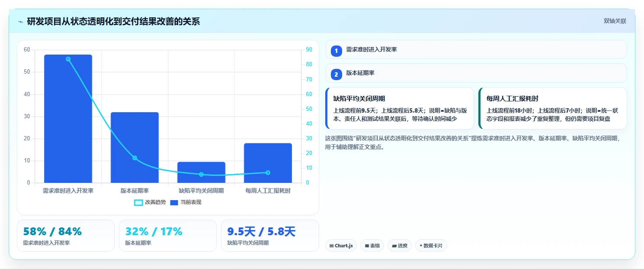644x269 pixels.
Task: Click the trend line point above 需求准时进入开发率
Action: coord(68,59)
